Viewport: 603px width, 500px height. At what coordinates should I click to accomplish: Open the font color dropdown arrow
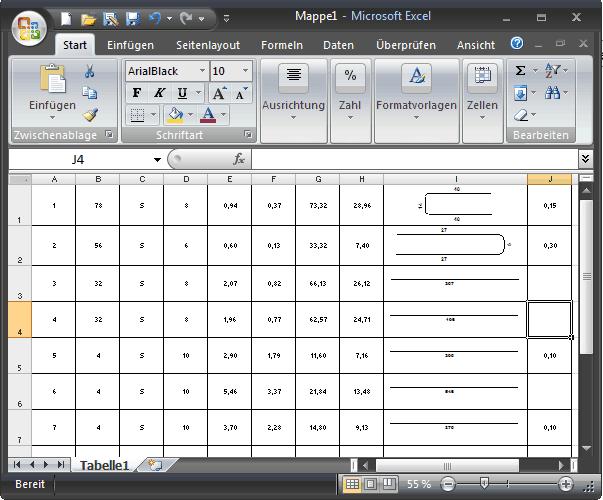223,115
